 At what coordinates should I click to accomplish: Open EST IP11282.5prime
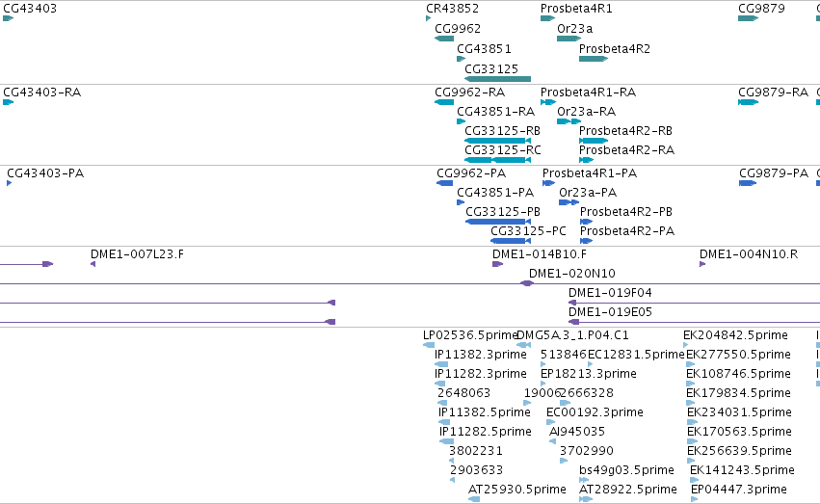pos(486,432)
